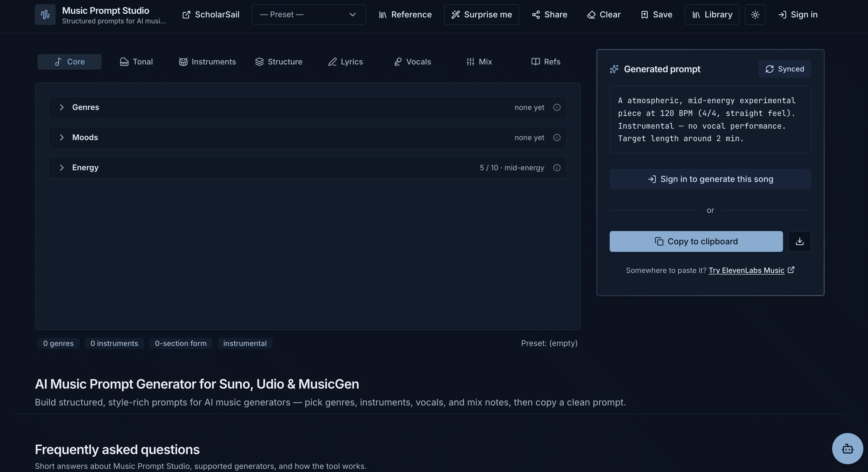Share the current prompt
Viewport: 868px width, 472px height.
[550, 15]
